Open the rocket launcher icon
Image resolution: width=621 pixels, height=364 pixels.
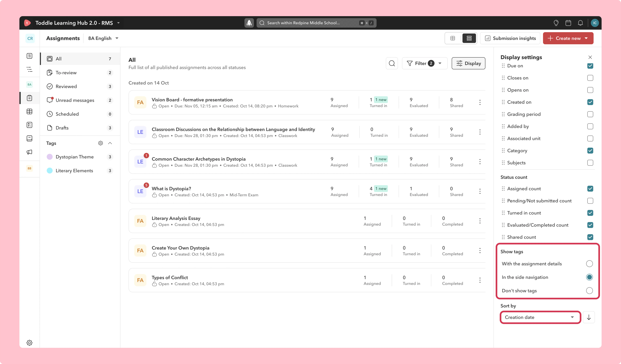249,23
